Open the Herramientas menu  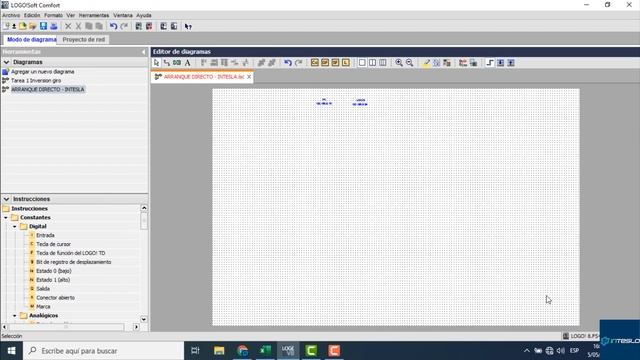pos(94,15)
